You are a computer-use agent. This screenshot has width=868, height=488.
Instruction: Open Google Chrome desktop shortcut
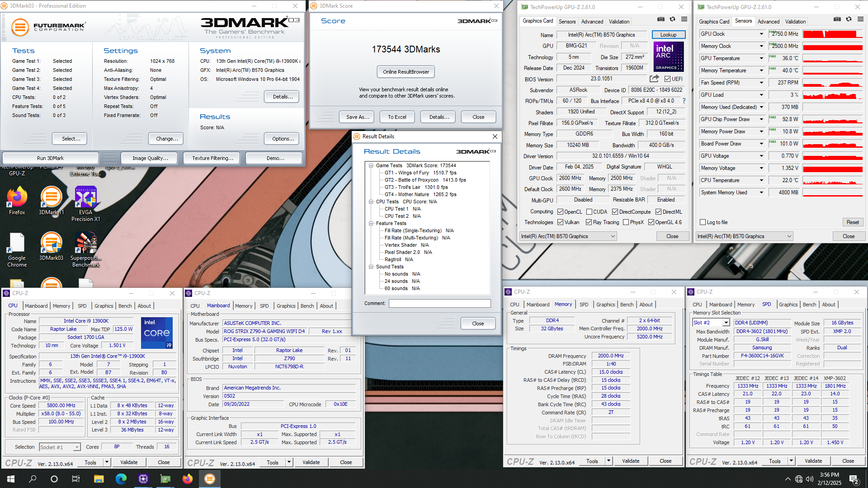coord(17,250)
